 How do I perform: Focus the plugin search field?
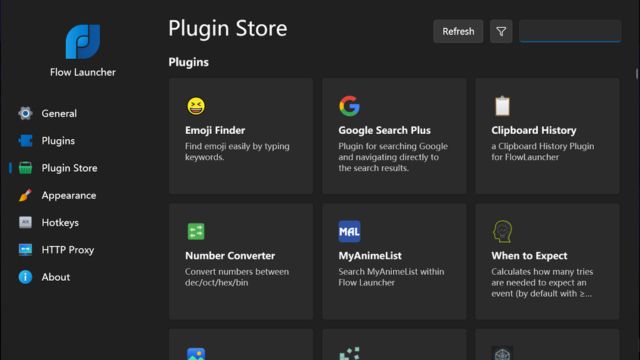pos(570,31)
